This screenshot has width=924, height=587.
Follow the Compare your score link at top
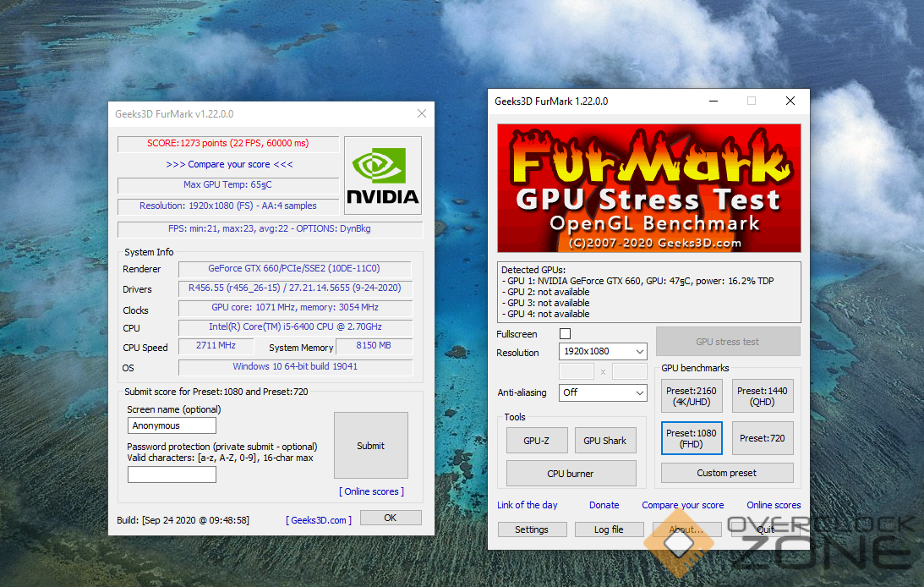229,164
